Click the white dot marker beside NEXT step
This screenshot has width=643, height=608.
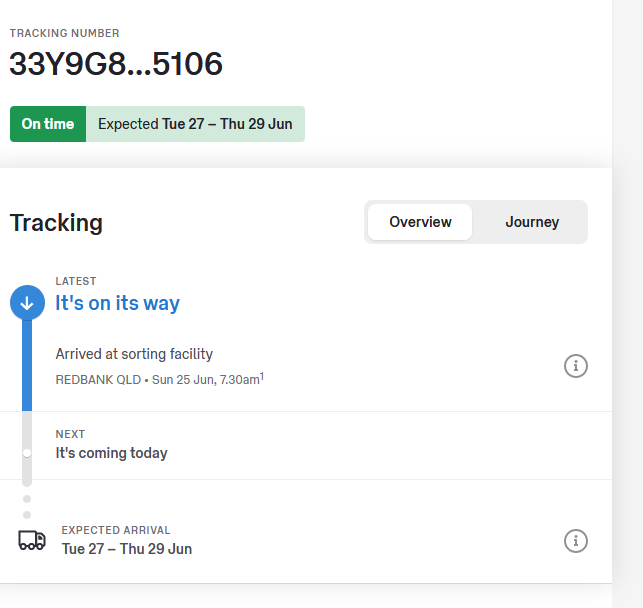27,453
